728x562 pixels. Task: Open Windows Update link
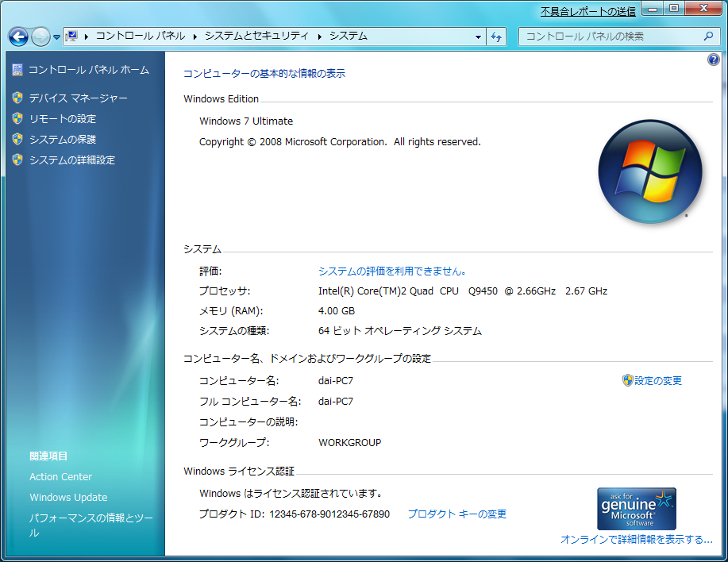coord(68,498)
